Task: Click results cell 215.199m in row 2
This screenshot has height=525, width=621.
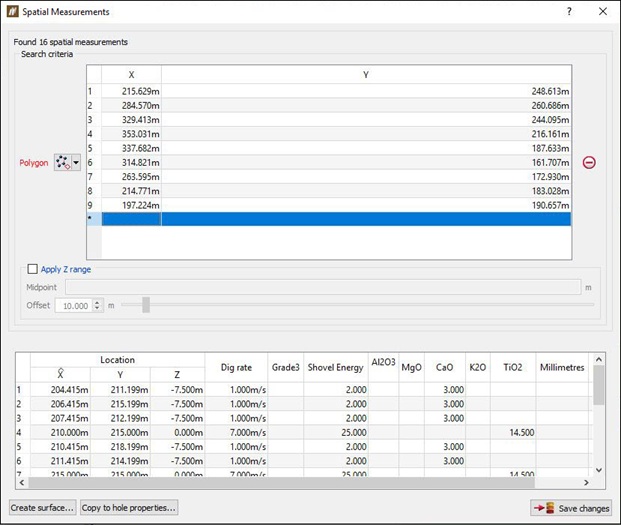Action: click(x=120, y=404)
